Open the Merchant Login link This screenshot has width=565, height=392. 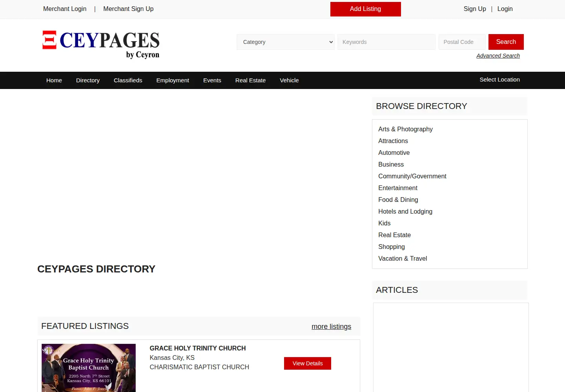[65, 9]
